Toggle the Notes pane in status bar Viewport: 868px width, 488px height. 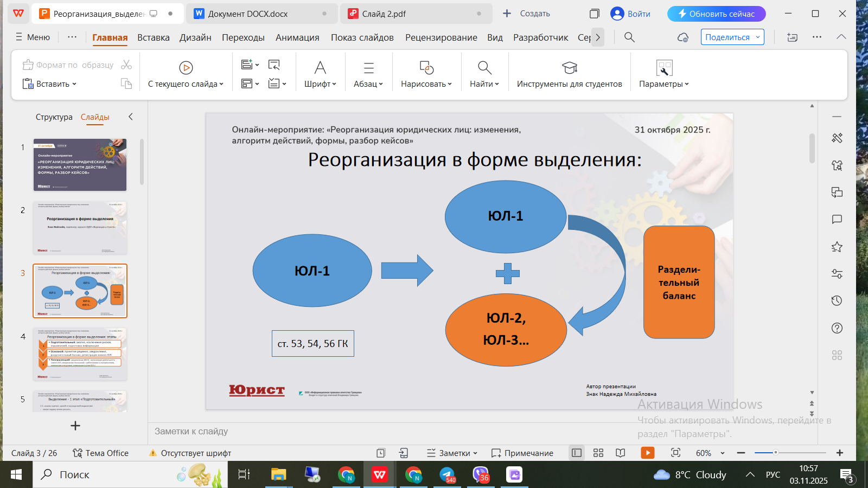(451, 453)
